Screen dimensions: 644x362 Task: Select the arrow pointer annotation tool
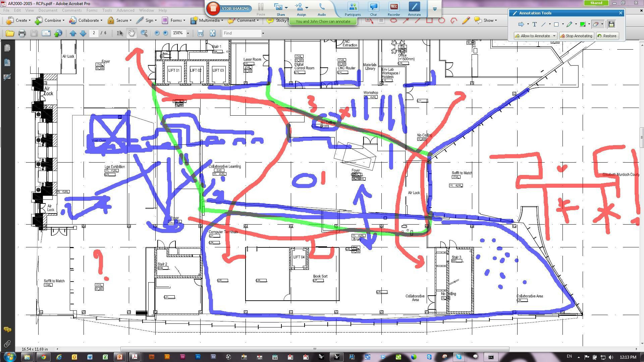click(x=521, y=24)
